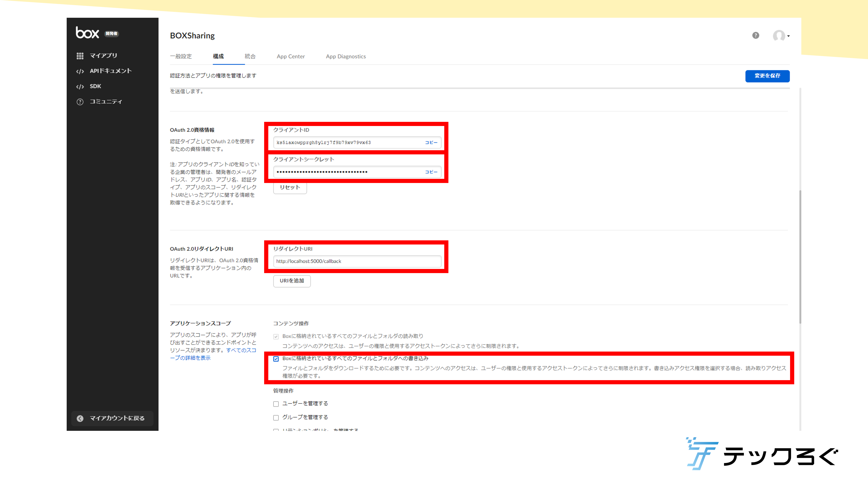Open コミュニティ in the sidebar
Screen dimensions: 868x488
tap(106, 102)
